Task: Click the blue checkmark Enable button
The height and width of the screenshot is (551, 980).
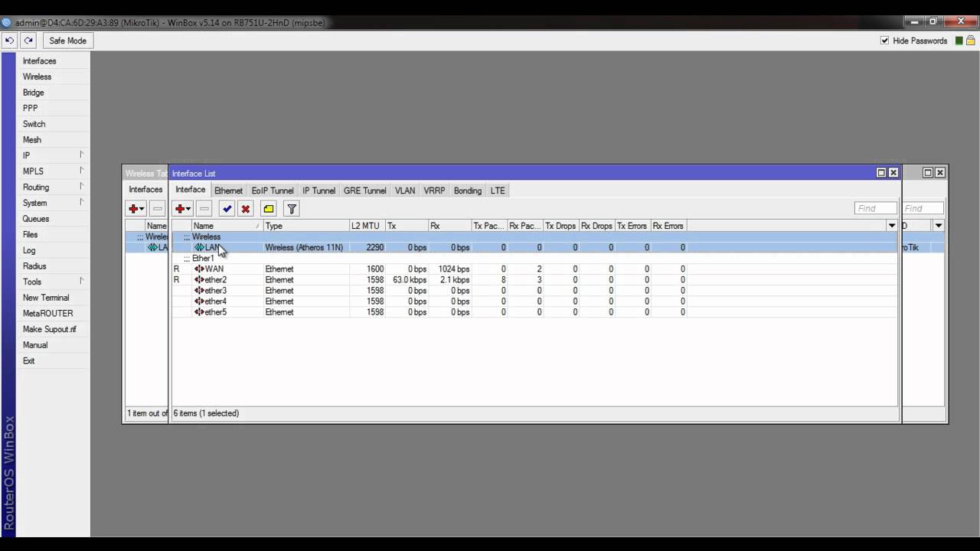Action: [227, 209]
